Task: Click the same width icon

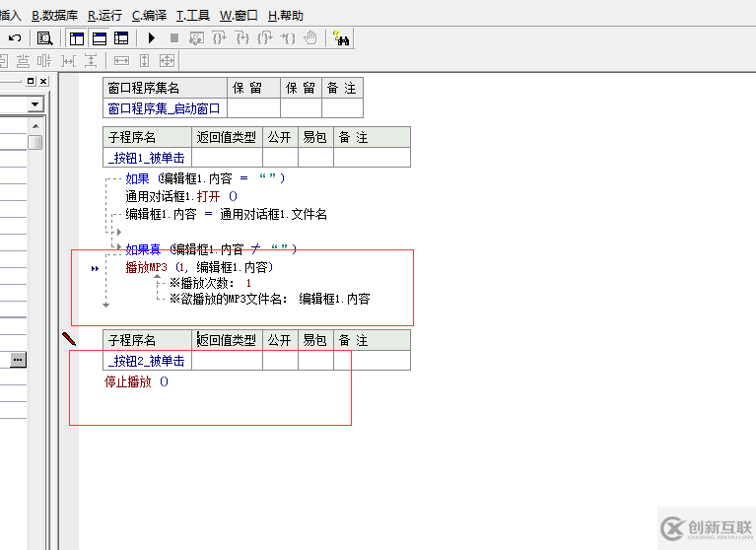Action: point(121,61)
